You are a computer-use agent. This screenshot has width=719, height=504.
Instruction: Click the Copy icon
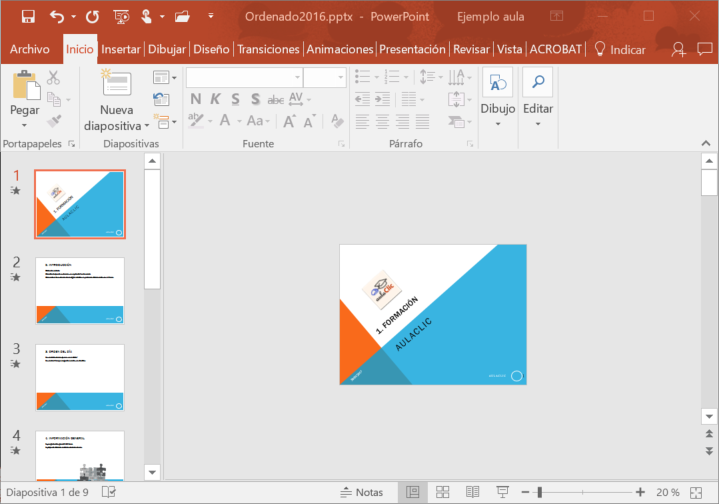pos(54,100)
